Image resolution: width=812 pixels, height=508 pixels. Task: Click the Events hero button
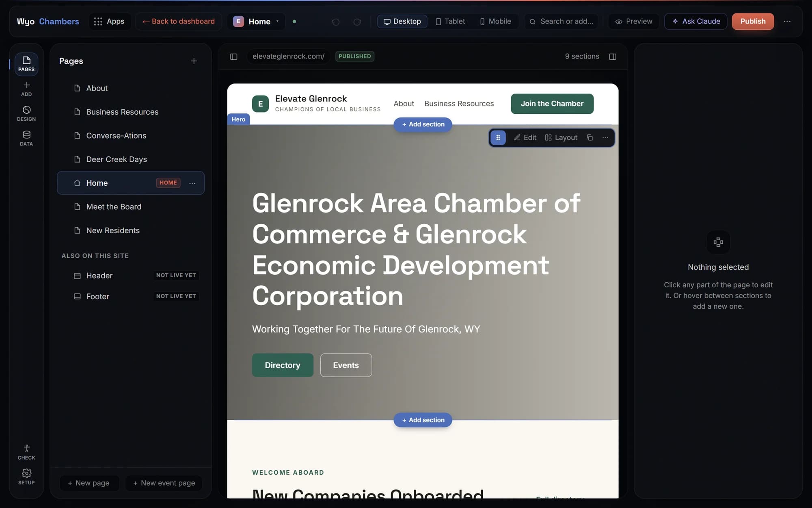(346, 365)
